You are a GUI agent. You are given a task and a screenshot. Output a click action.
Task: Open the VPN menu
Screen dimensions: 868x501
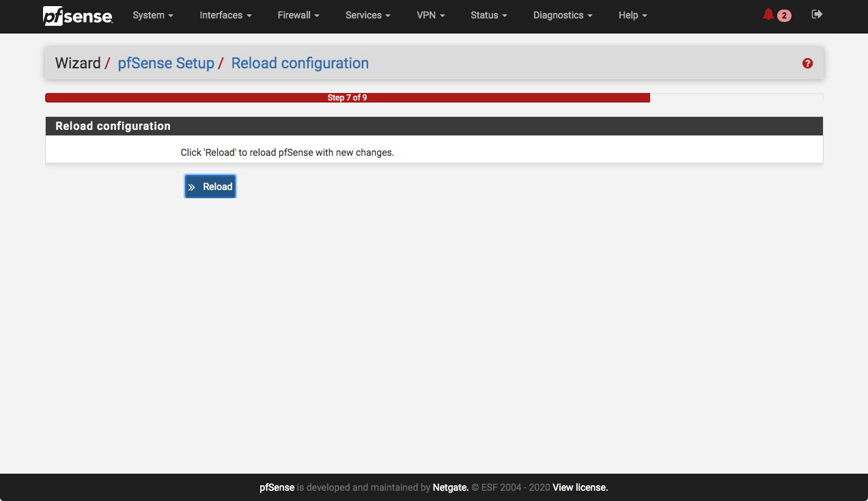(x=431, y=15)
